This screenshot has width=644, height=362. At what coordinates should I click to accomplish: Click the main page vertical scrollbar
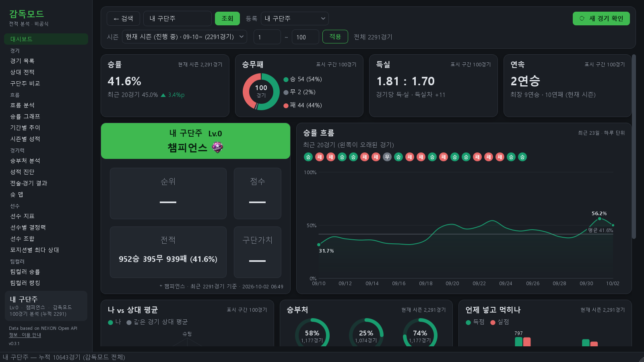[634, 147]
